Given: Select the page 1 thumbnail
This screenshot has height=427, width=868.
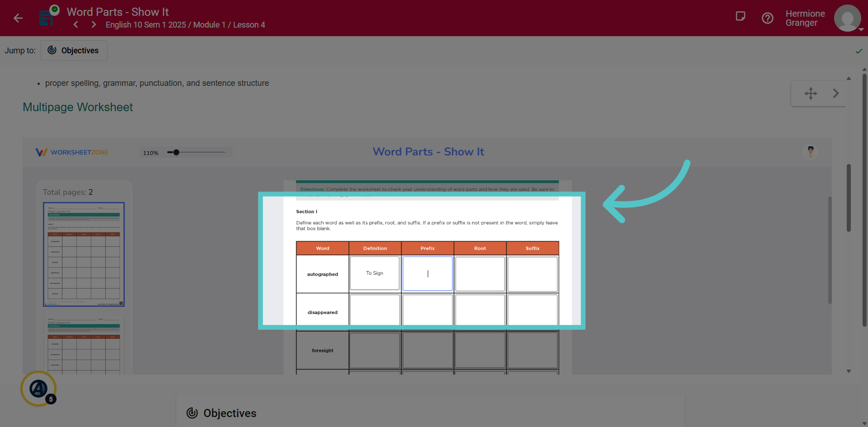Looking at the screenshot, I should click(84, 254).
